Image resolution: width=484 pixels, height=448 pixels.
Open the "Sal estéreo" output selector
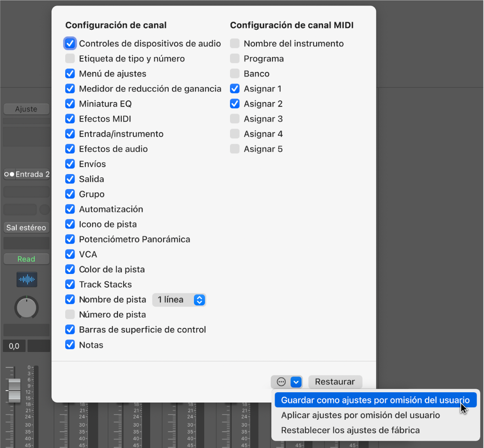coord(26,227)
